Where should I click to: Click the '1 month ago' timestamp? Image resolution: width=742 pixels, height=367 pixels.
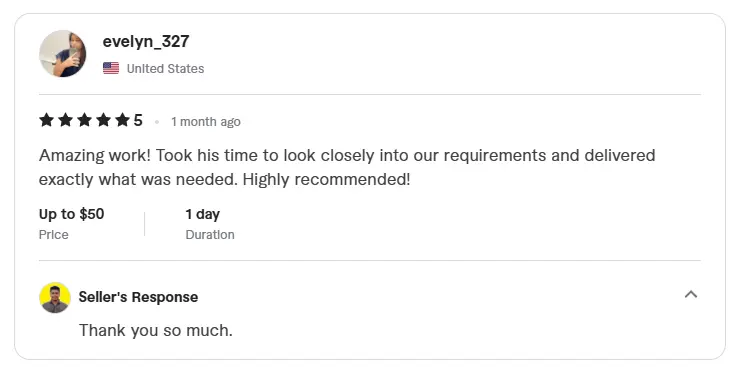(206, 122)
